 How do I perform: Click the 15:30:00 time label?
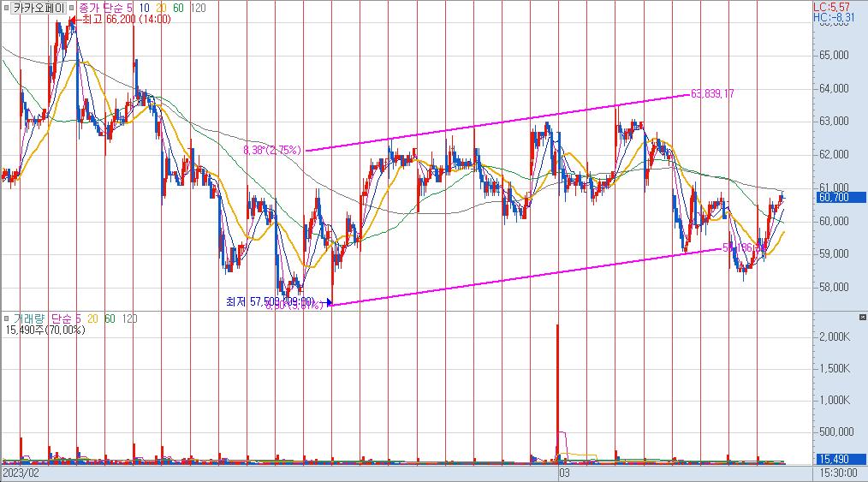pyautogui.click(x=840, y=473)
